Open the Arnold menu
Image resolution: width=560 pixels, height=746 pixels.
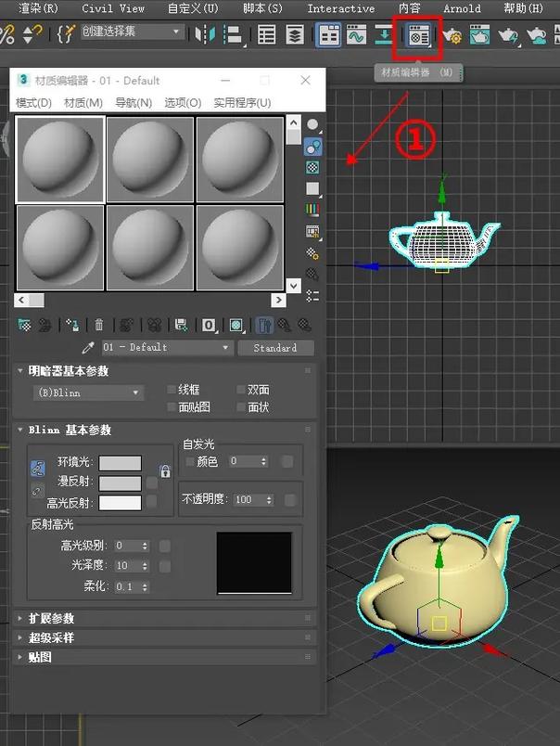(x=462, y=8)
